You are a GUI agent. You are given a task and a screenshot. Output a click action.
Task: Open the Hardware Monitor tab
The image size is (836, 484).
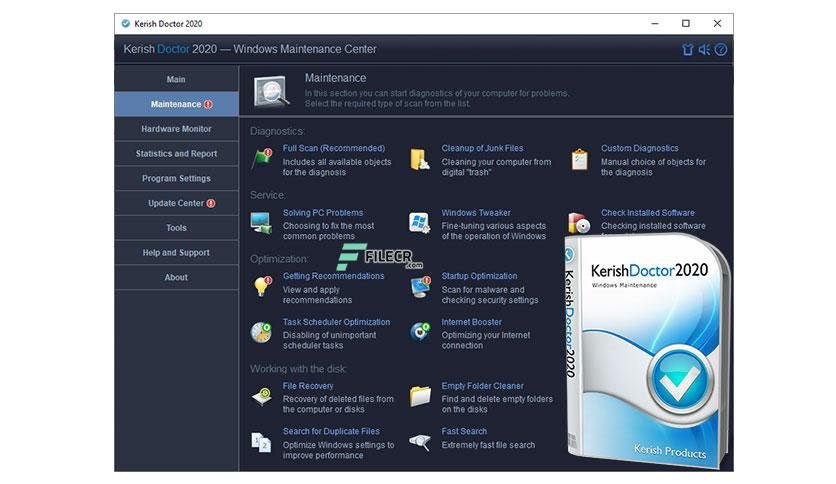click(176, 129)
